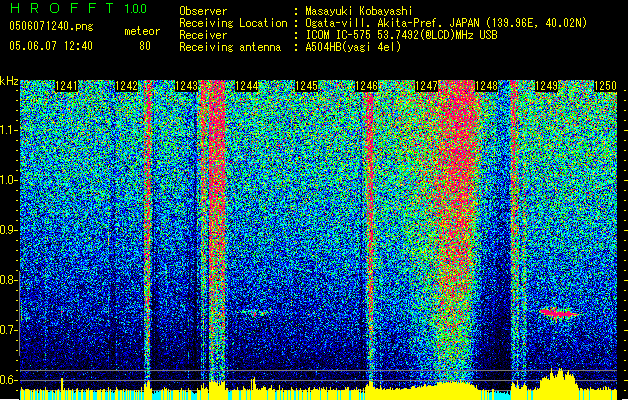The image size is (629, 400).
Task: Click the 0.7 kHz axis label
Action: [x=8, y=330]
